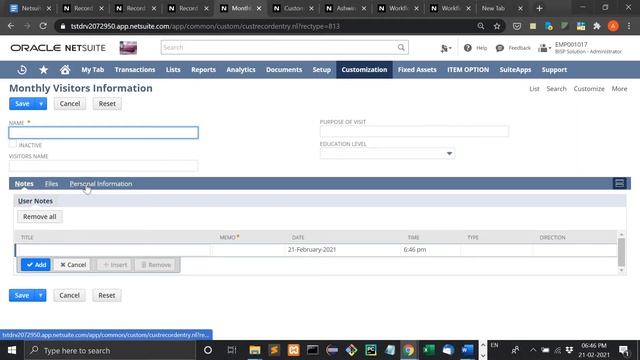This screenshot has width=640, height=360.
Task: Open the Transactions menu
Action: click(x=135, y=70)
